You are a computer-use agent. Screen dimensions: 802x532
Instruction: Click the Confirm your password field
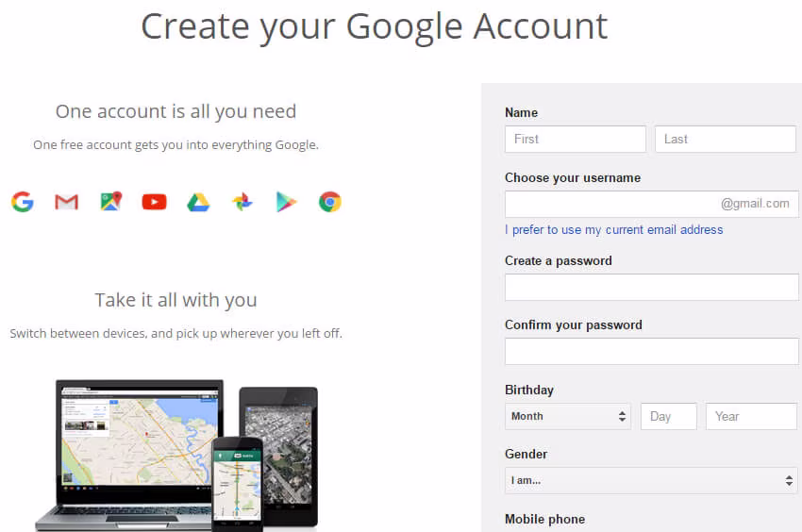pyautogui.click(x=652, y=351)
